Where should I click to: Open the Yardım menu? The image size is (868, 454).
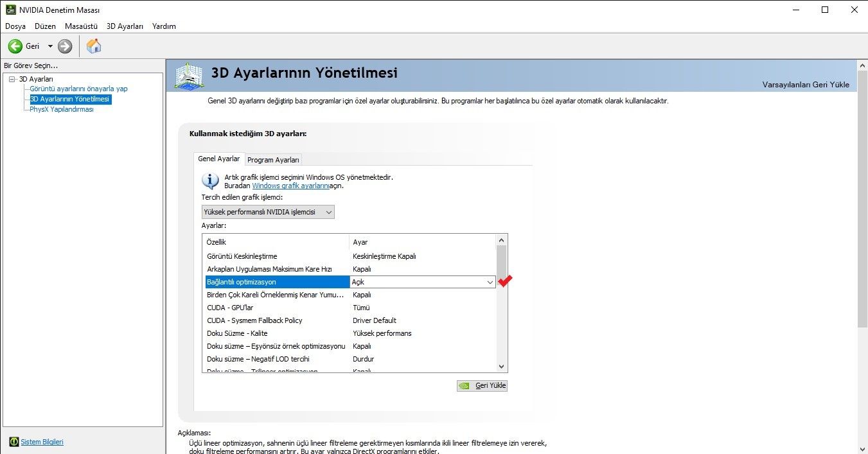(164, 26)
